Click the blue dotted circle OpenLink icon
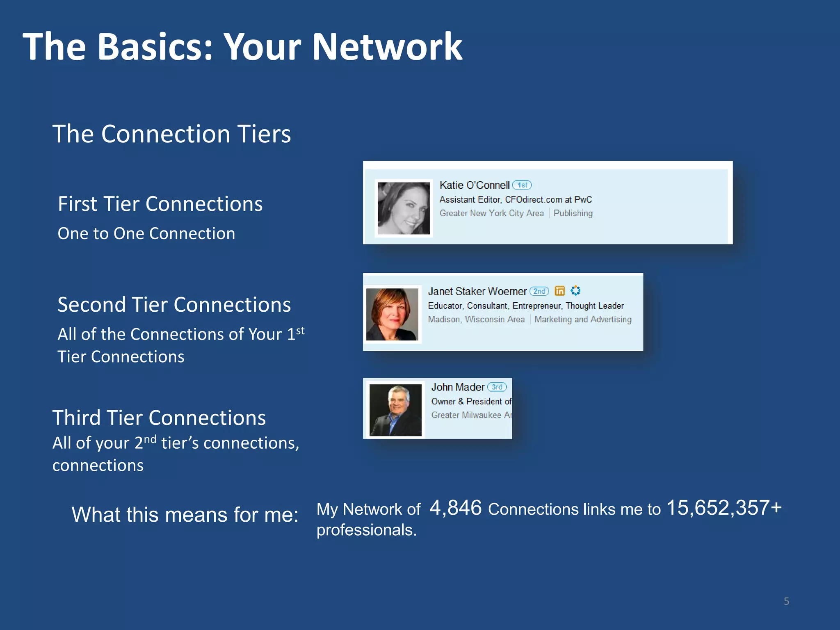 coord(575,291)
